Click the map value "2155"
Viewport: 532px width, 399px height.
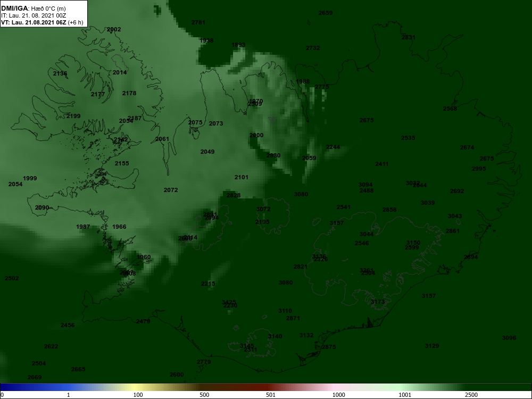[x=121, y=163]
